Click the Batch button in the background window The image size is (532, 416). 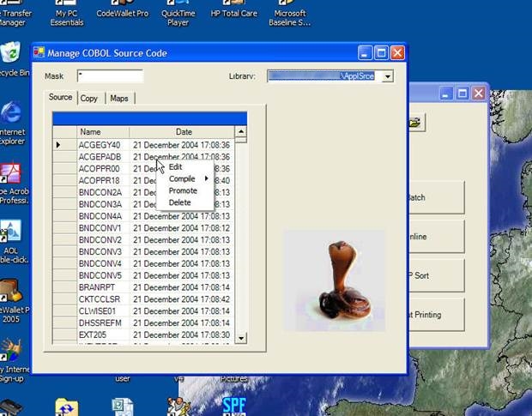(x=436, y=197)
